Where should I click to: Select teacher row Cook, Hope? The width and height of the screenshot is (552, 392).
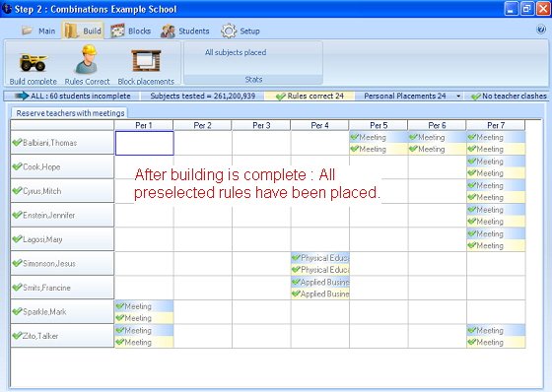(x=62, y=166)
